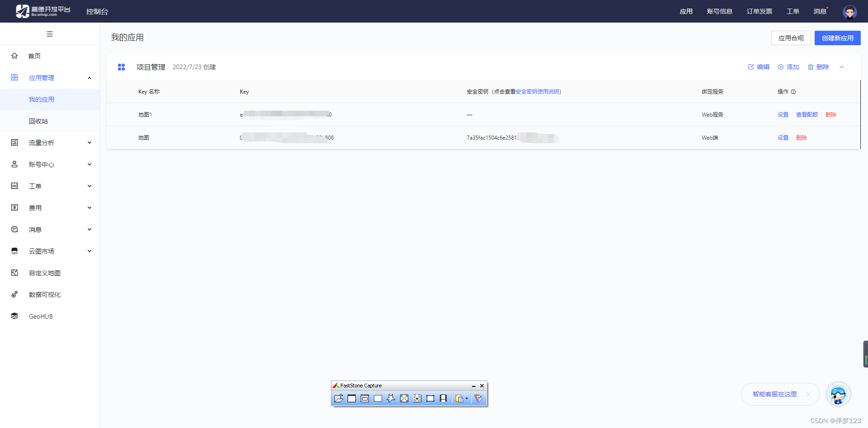Open file in FastStone Capture editor

339,398
